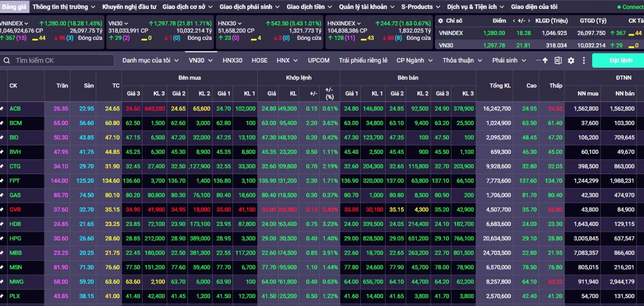Open the three-dot more options menu
Screen dimensions: 644x306
point(583,60)
